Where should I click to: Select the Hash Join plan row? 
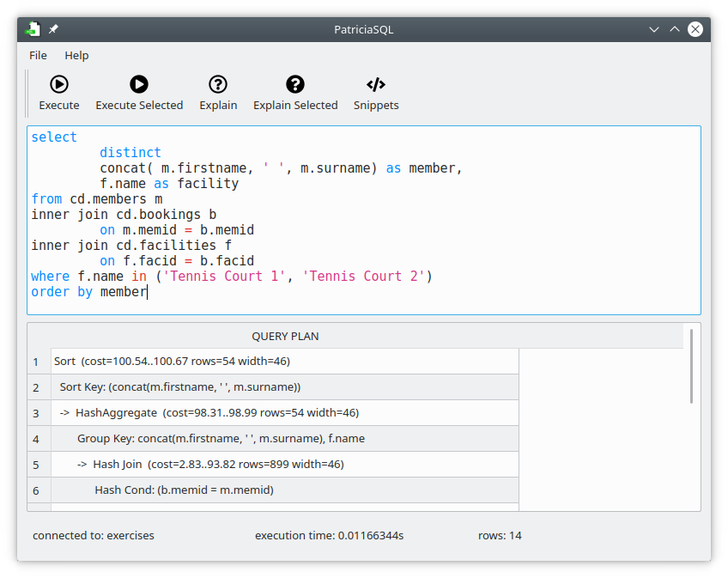coord(258,464)
